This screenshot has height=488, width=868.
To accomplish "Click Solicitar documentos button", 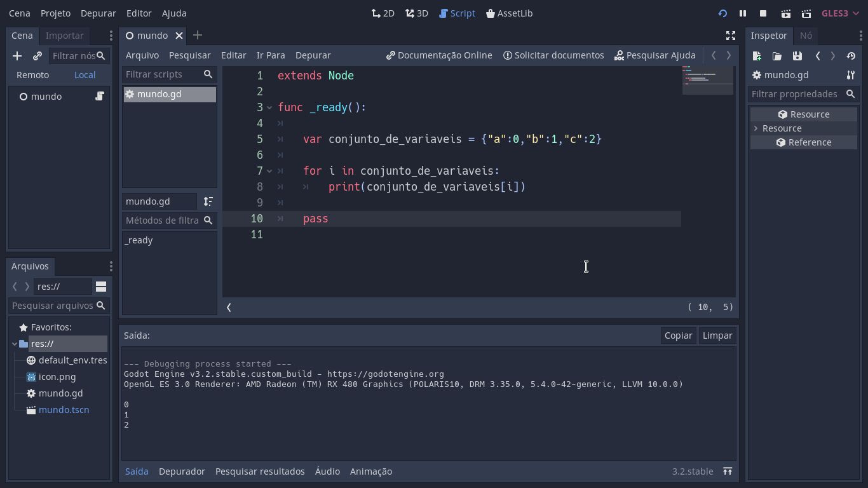I will click(553, 55).
